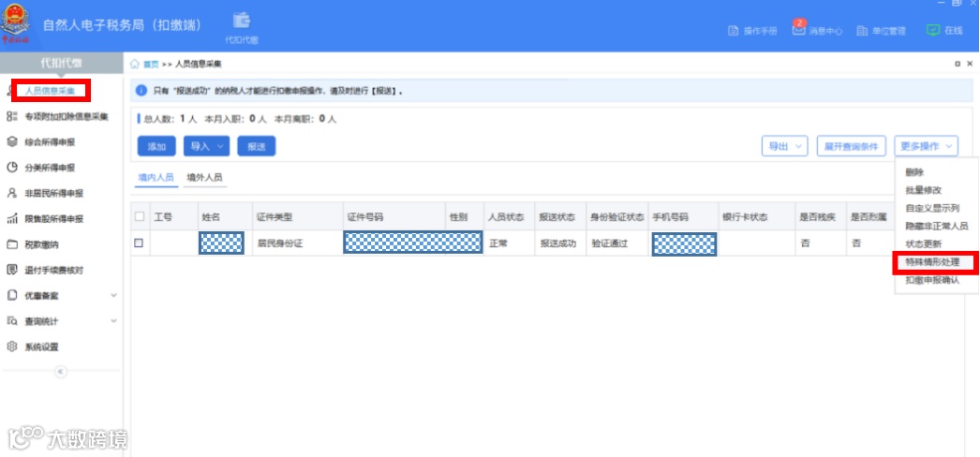The width and height of the screenshot is (980, 457).
Task: Choose 删除 from more actions menu
Action: coord(914,172)
